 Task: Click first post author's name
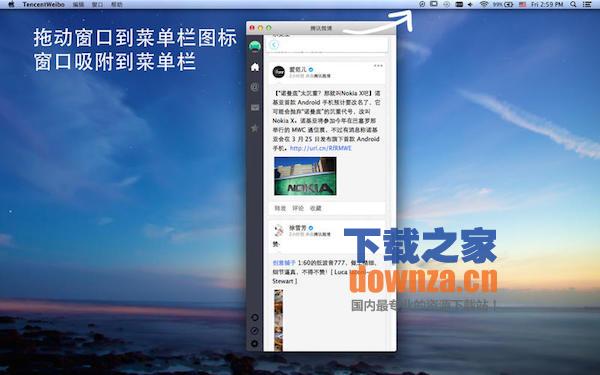point(298,69)
